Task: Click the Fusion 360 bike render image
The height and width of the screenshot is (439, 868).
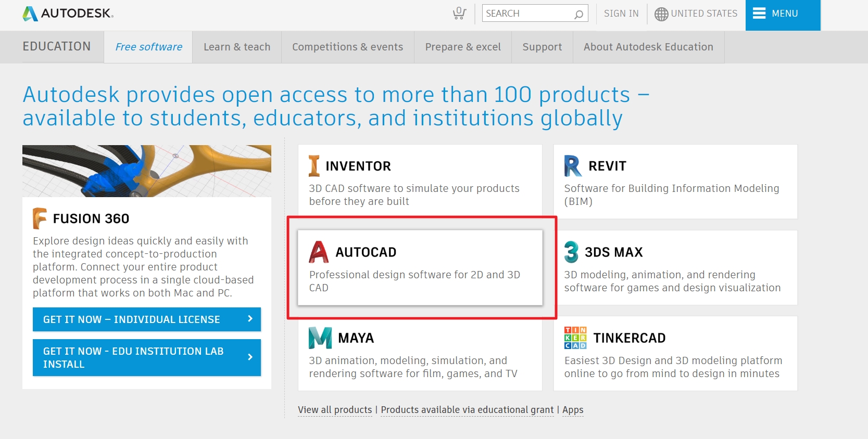Action: click(147, 171)
